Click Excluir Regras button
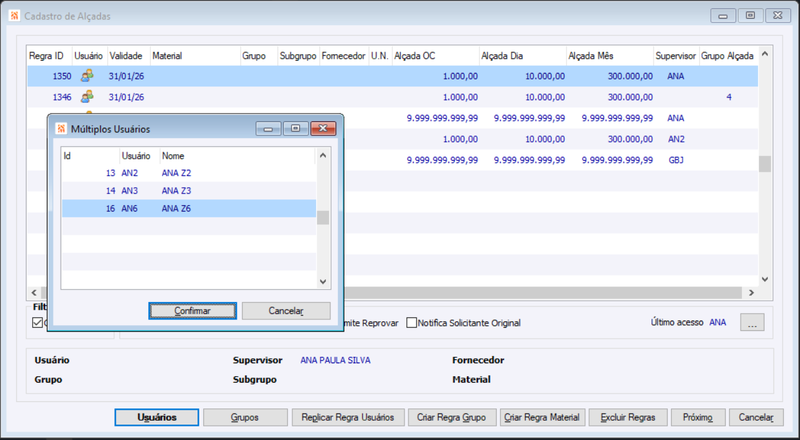The height and width of the screenshot is (440, 800). 628,418
